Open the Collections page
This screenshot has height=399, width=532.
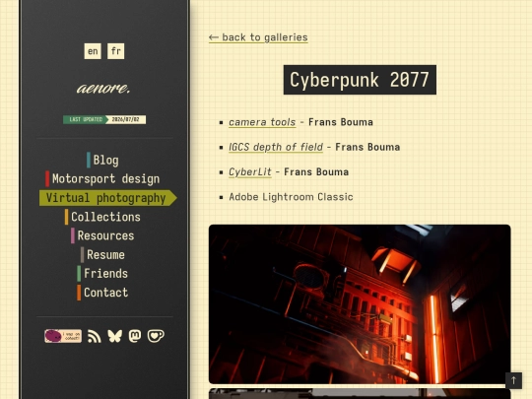click(102, 217)
